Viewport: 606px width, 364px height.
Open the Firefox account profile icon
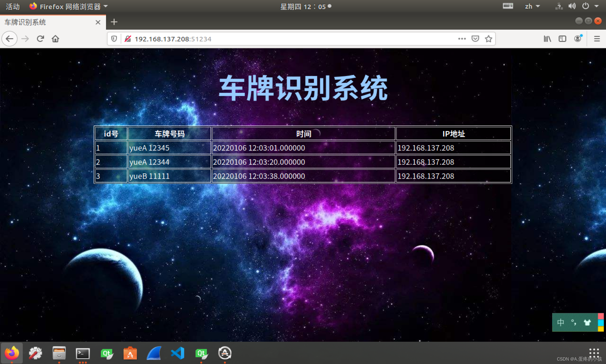click(x=578, y=39)
